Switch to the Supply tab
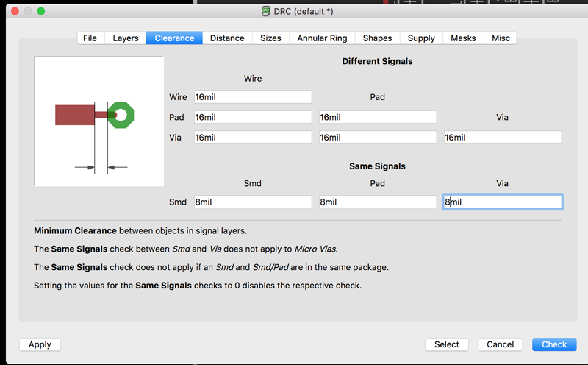This screenshot has height=365, width=588. (421, 38)
